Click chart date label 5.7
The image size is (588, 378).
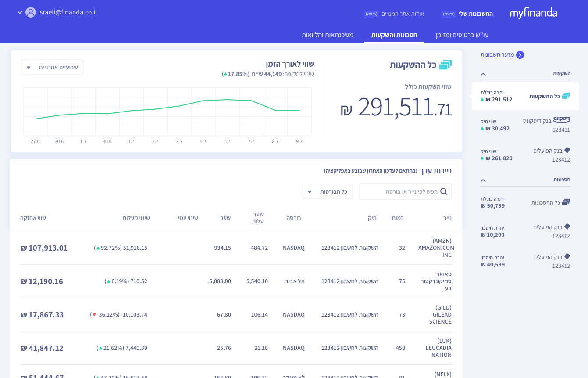point(227,141)
